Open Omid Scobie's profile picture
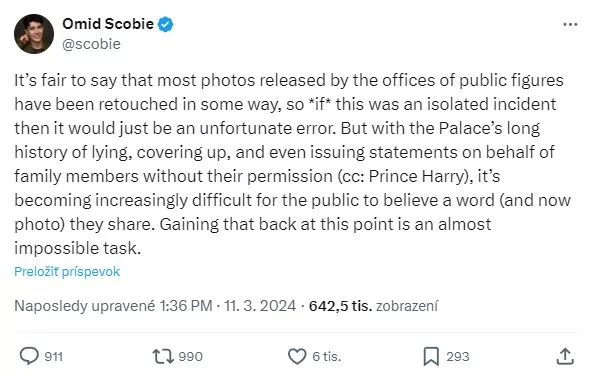Viewport: 594px width, 376px height. tap(34, 34)
